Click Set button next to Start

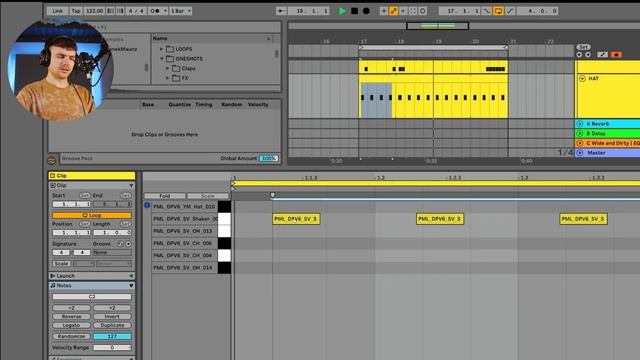[x=84, y=196]
